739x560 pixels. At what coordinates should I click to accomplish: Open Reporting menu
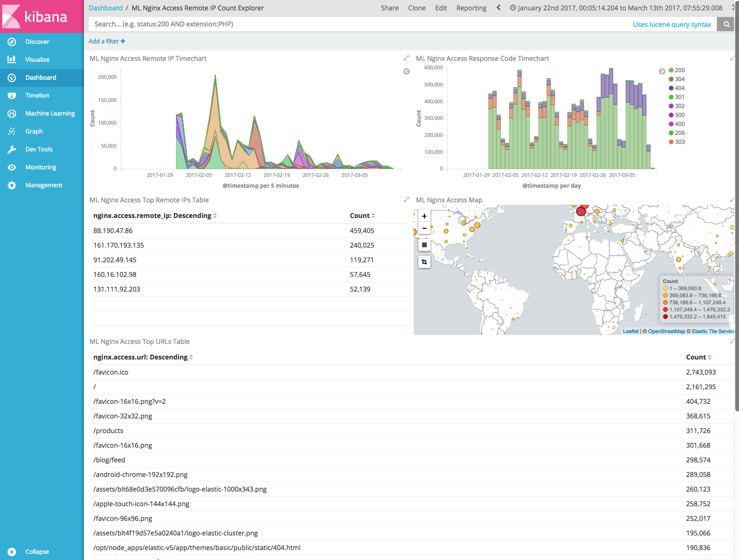tap(471, 8)
